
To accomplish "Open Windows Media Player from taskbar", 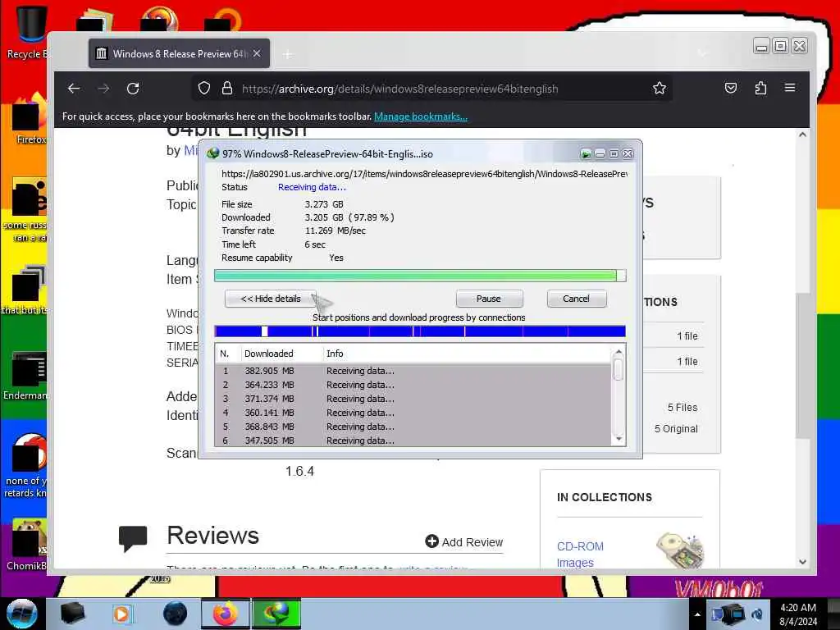I will pos(121,614).
